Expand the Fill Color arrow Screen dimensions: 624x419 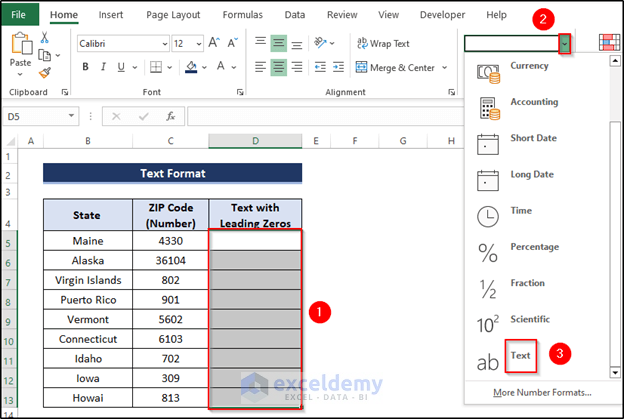click(x=204, y=67)
